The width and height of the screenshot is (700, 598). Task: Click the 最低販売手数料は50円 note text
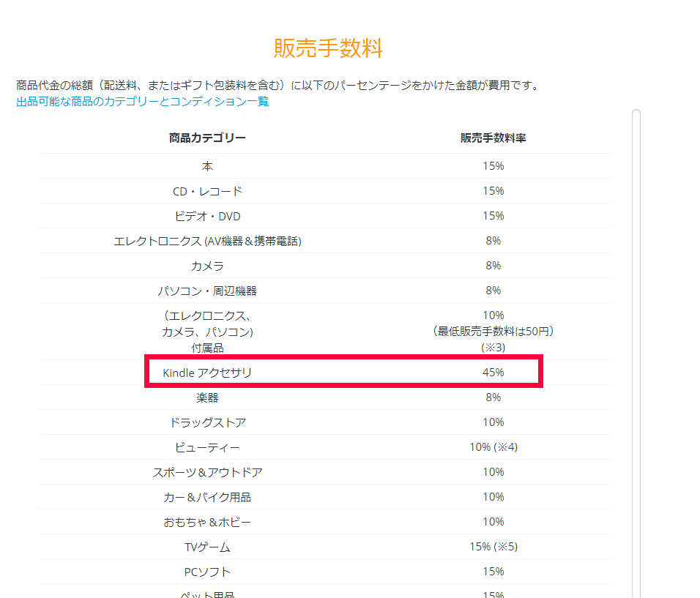493,332
